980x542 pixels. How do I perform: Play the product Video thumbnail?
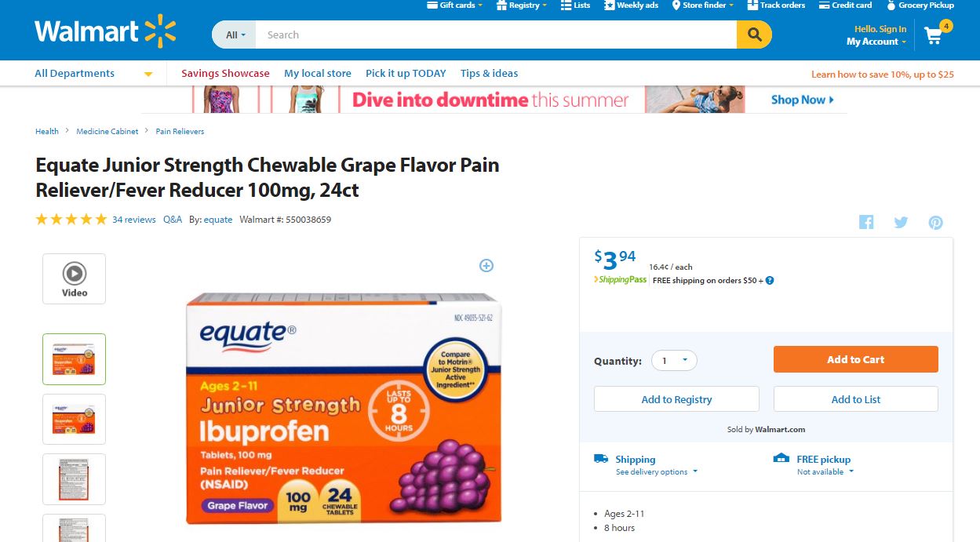pyautogui.click(x=74, y=278)
